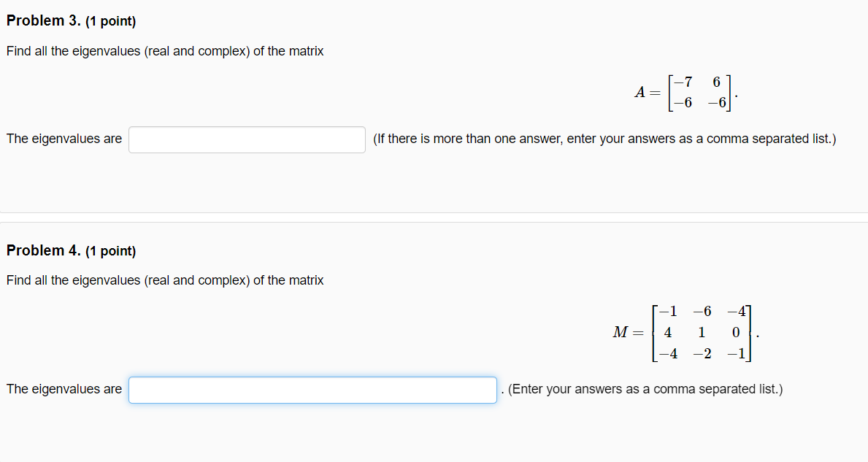Click the Problem 3 eigenvalues answer field
868x462 pixels.
tap(246, 139)
